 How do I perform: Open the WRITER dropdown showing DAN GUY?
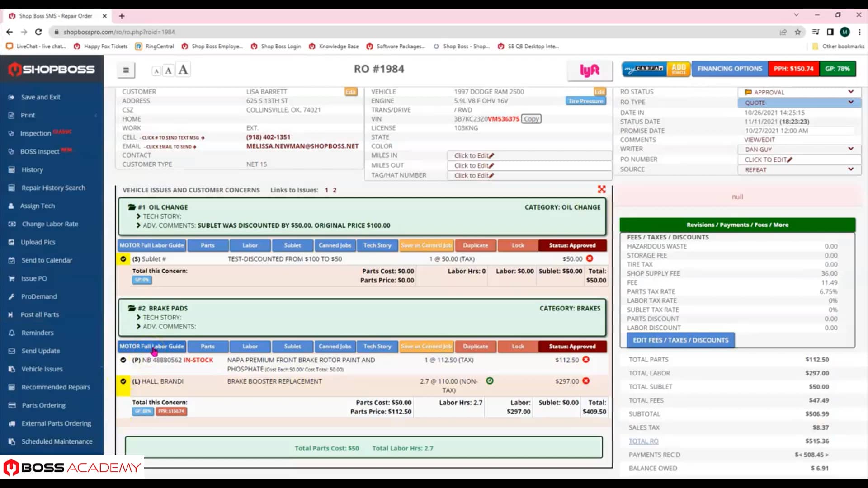click(x=798, y=149)
